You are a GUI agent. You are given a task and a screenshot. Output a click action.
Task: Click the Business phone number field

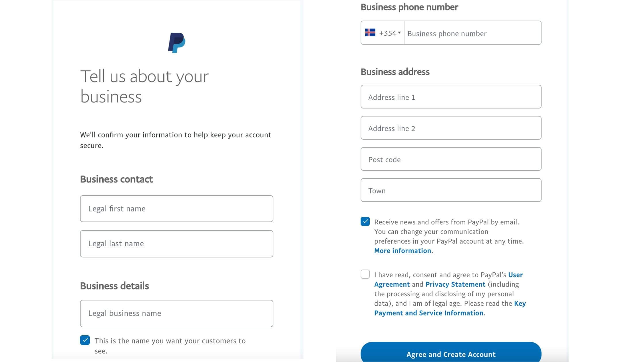(473, 33)
